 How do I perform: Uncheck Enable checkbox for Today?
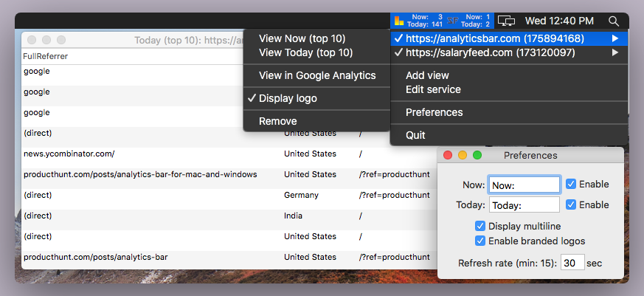571,204
